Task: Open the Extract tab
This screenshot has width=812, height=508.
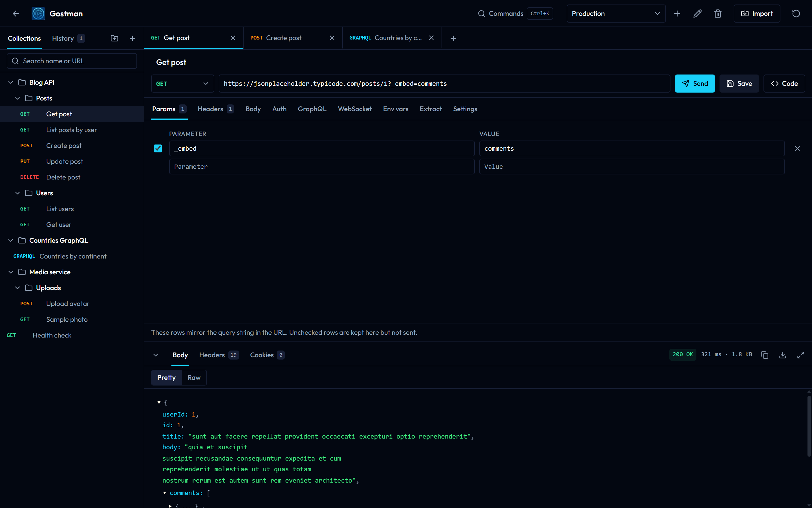Action: point(431,109)
